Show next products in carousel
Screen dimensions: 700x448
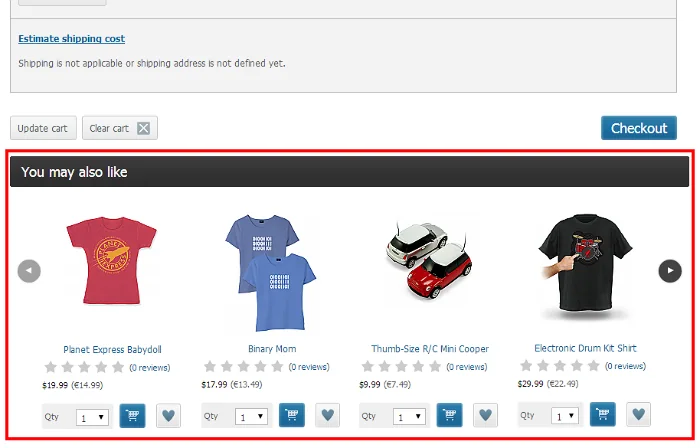[670, 271]
